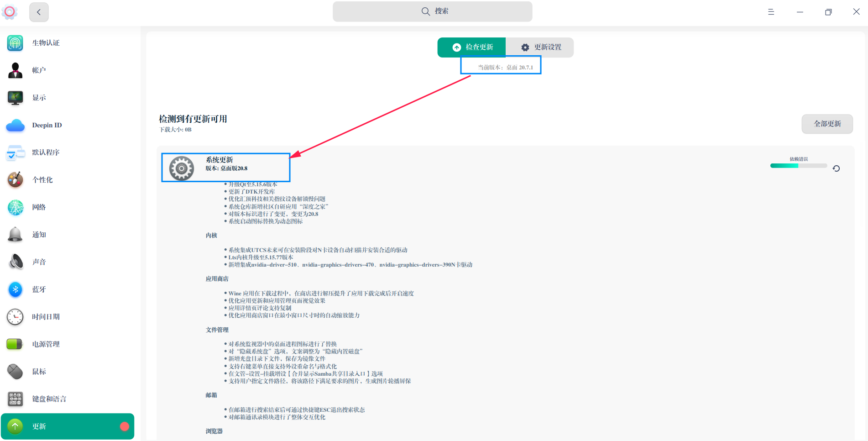Select the 更新 sidebar entry
Image resolution: width=868 pixels, height=441 pixels.
pos(68,426)
